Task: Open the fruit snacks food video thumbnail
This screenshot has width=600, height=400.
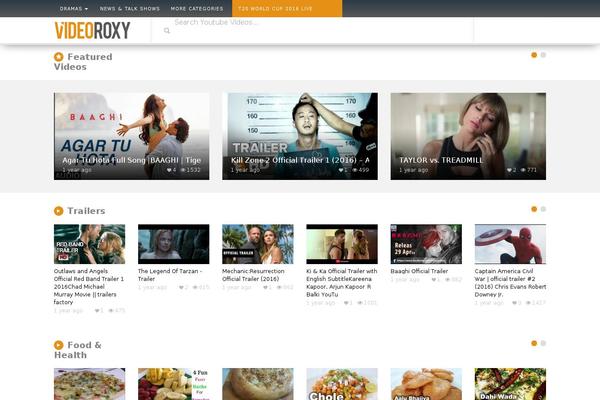Action: click(x=174, y=384)
